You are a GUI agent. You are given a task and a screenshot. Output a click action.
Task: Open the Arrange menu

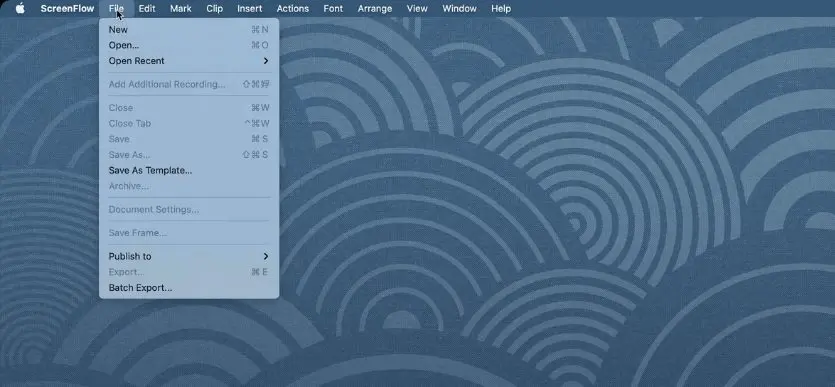point(375,9)
